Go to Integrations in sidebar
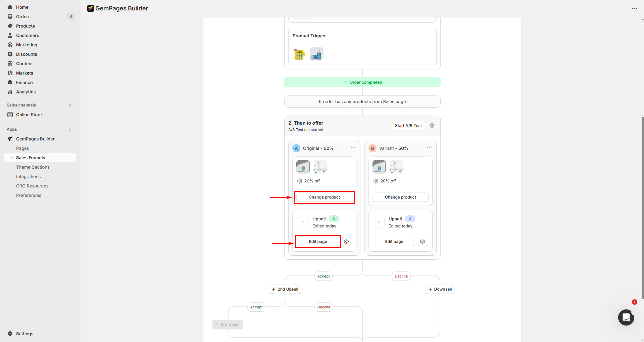The height and width of the screenshot is (342, 644). click(29, 176)
